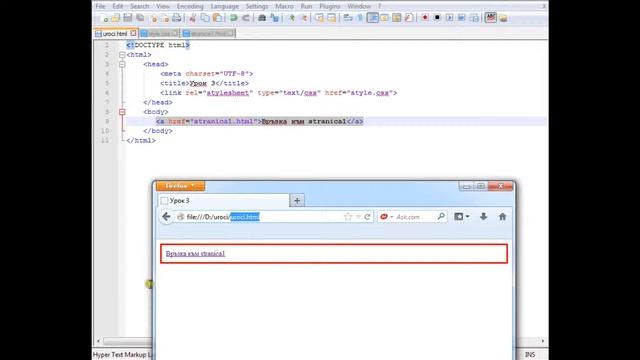Click the Zoom In toolbar icon

(x=291, y=18)
